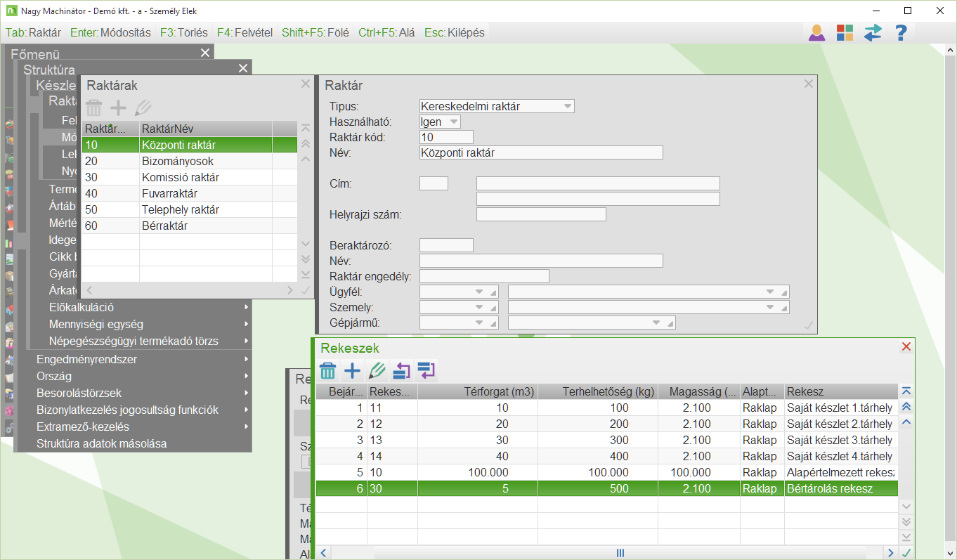The width and height of the screenshot is (957, 560).
Task: Click the user profile icon in top toolbar
Action: pos(816,33)
